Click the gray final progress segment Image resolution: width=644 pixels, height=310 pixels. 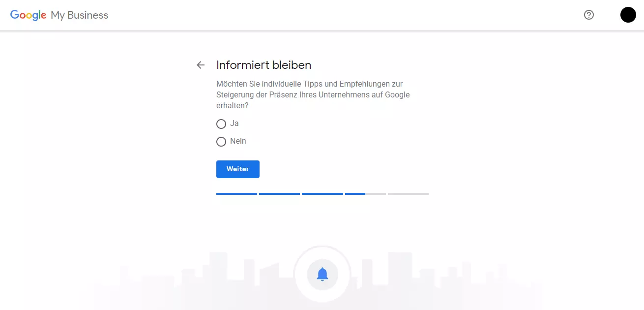pyautogui.click(x=408, y=194)
